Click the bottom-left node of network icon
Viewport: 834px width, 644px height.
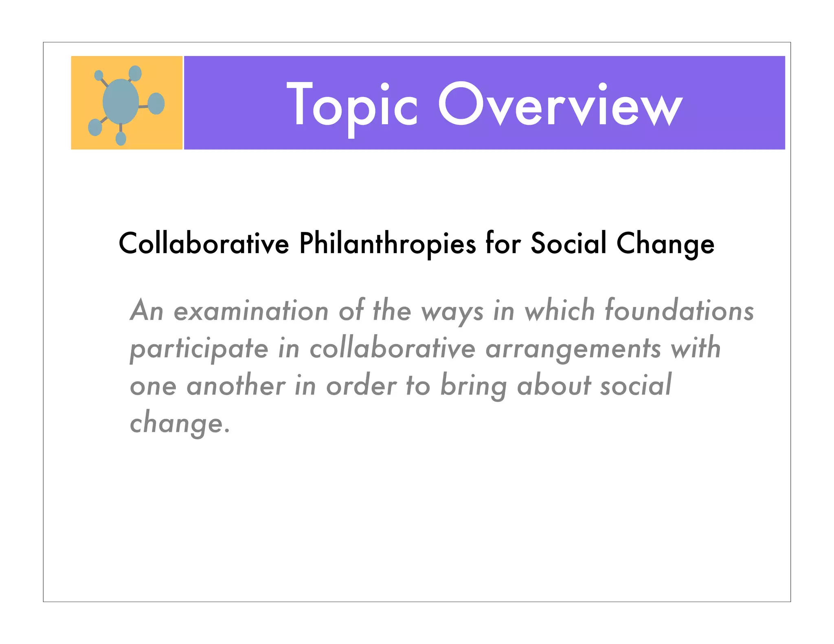(x=95, y=127)
